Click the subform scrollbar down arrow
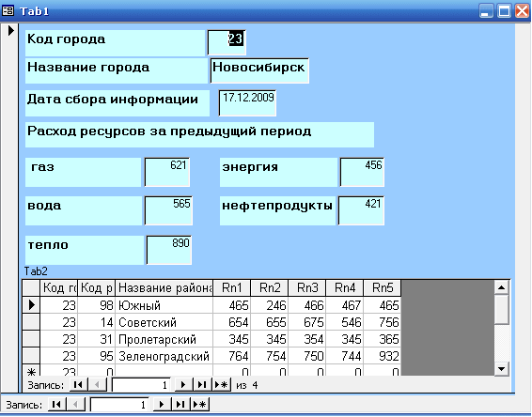The image size is (532, 417). 502,368
